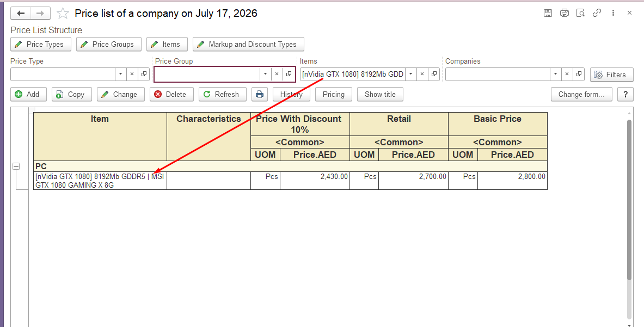Image resolution: width=644 pixels, height=327 pixels.
Task: Select the PC group row
Action: 290,166
